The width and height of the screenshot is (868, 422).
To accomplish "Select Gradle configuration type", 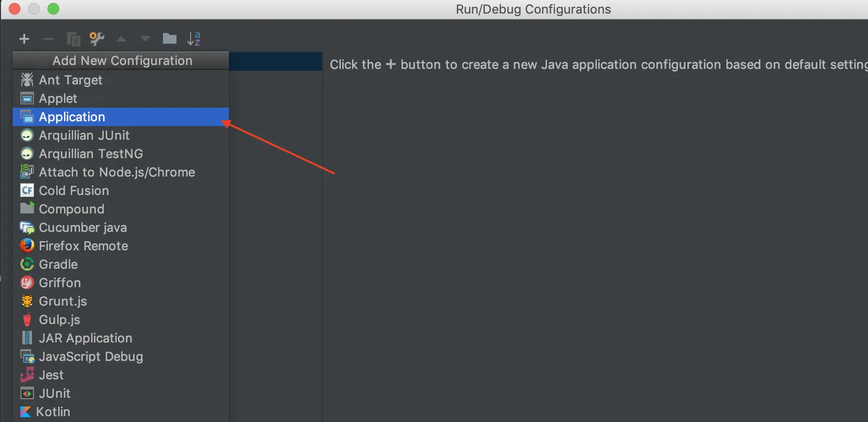I will tap(121, 264).
